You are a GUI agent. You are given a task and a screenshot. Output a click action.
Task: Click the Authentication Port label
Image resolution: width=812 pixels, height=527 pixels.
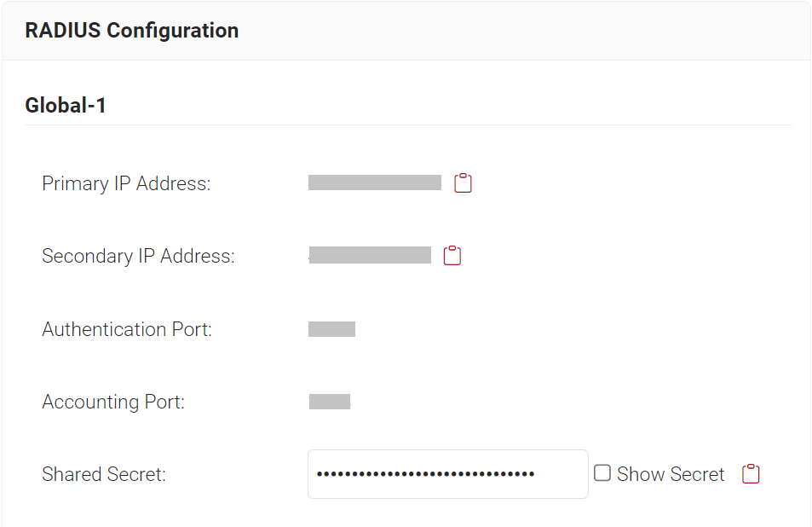tap(127, 329)
